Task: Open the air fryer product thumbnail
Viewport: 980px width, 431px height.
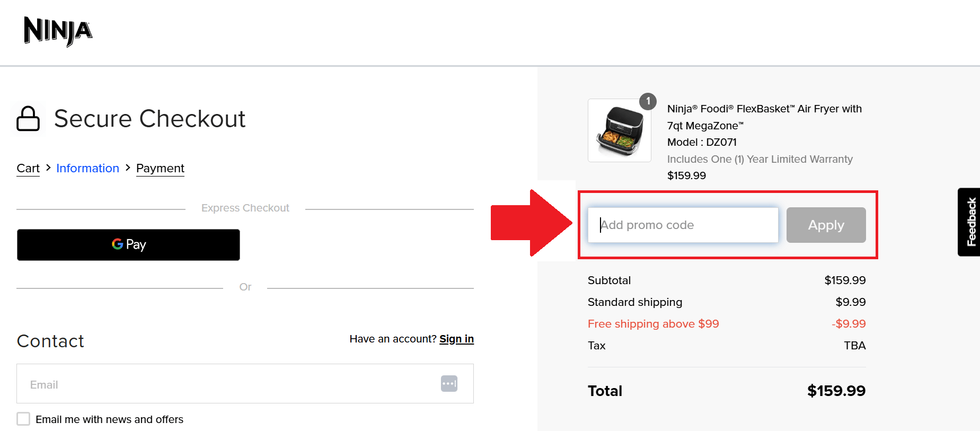Action: [x=620, y=130]
